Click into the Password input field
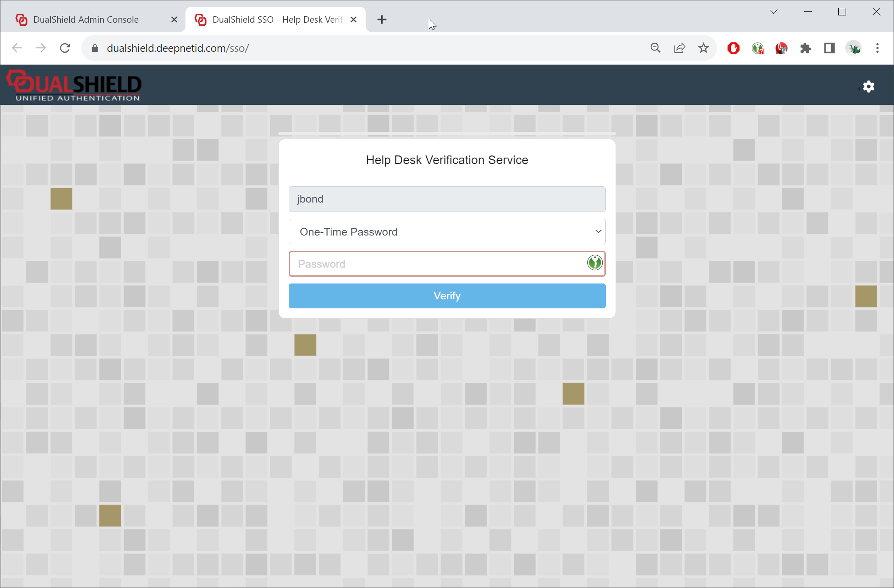The height and width of the screenshot is (588, 894). pyautogui.click(x=437, y=264)
